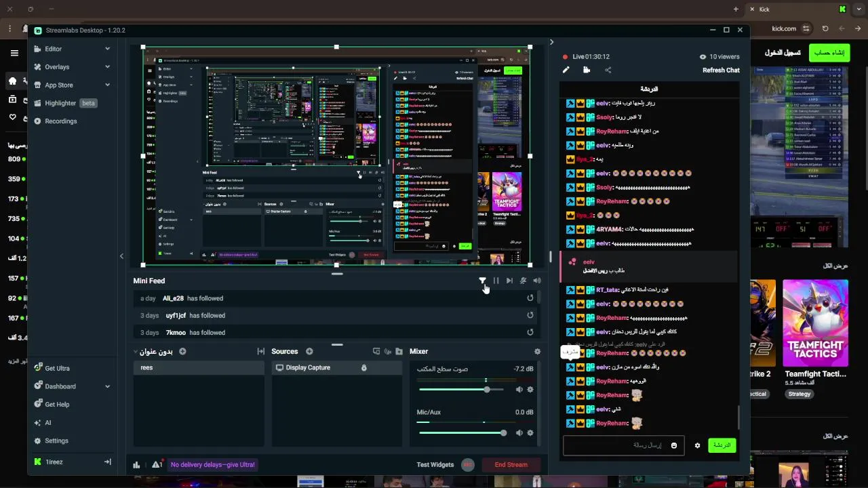Add a new scene with plus icon
Screen dimensions: 868x488
coord(182,351)
